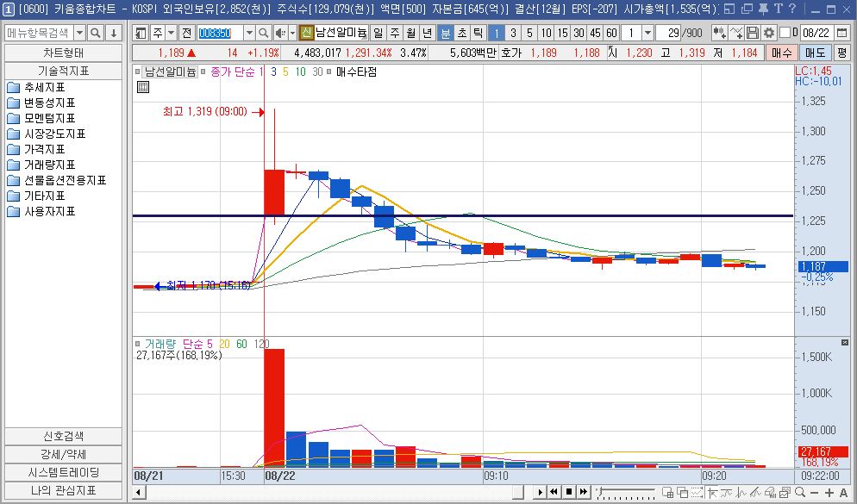
Task: Open the 신호검색 section
Action: [x=64, y=436]
